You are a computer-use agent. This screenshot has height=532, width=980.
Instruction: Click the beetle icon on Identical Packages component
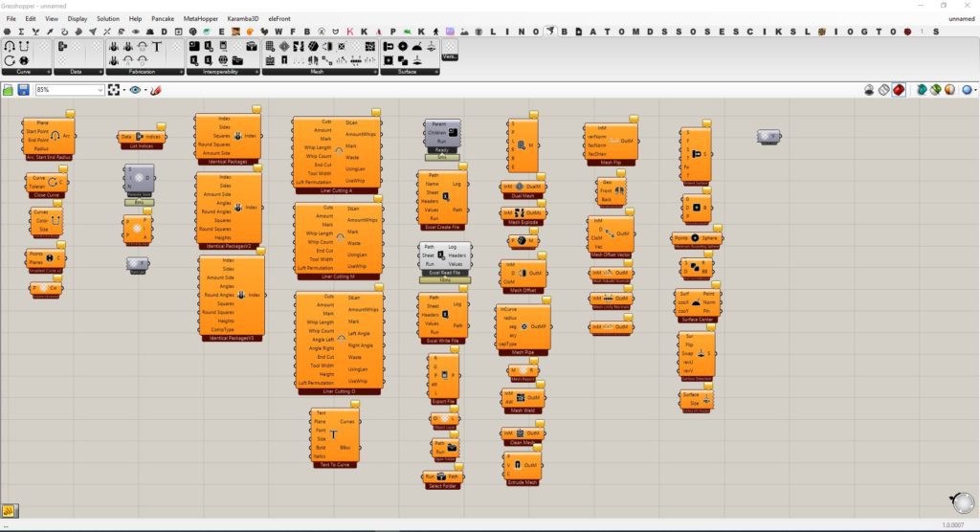coord(237,136)
